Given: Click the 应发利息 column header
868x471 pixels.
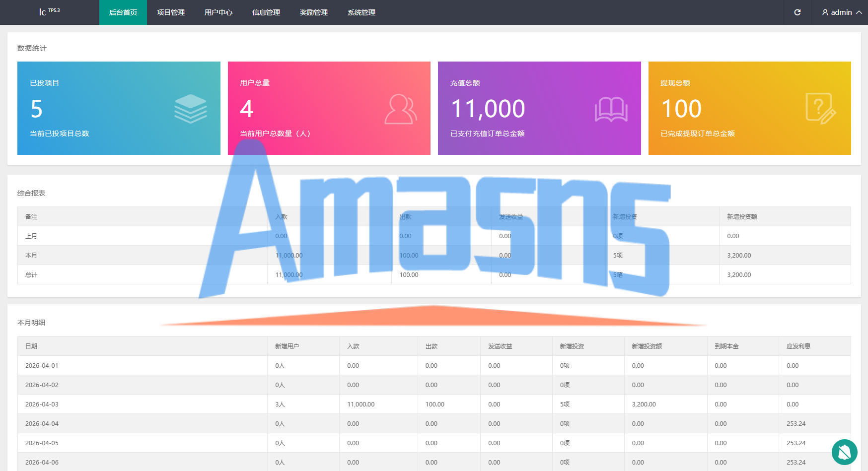Looking at the screenshot, I should (798, 346).
